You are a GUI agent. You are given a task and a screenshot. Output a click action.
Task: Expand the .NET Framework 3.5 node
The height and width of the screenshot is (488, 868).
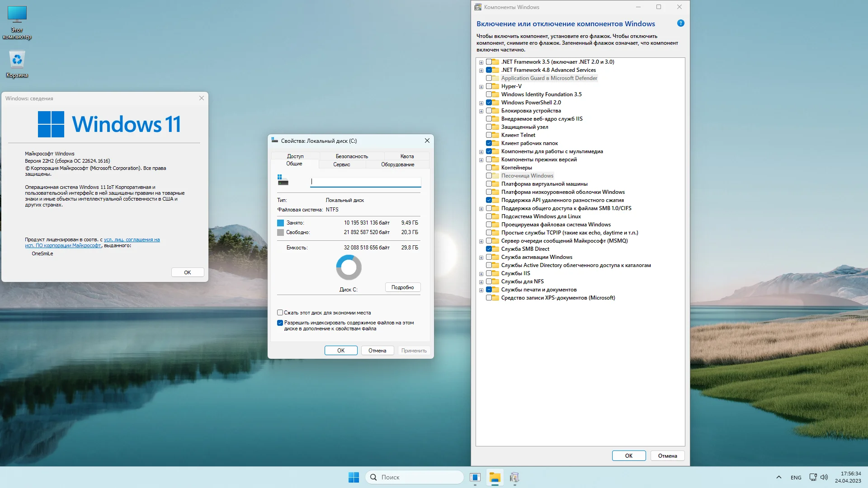point(481,62)
